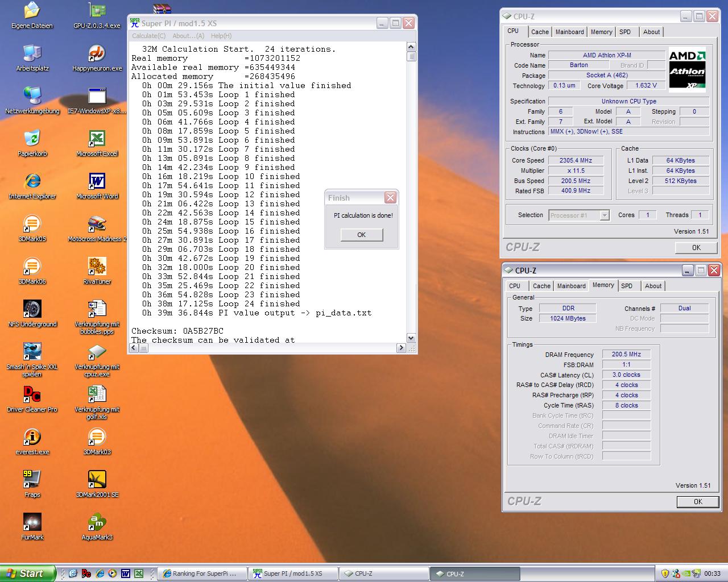Launch RivaTuner from the desktop
The width and height of the screenshot is (728, 582).
(97, 271)
